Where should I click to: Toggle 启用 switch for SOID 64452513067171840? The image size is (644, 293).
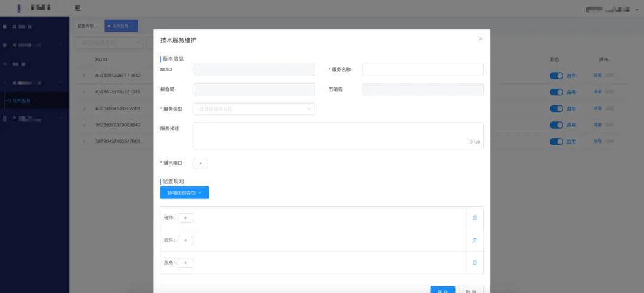pyautogui.click(x=556, y=76)
